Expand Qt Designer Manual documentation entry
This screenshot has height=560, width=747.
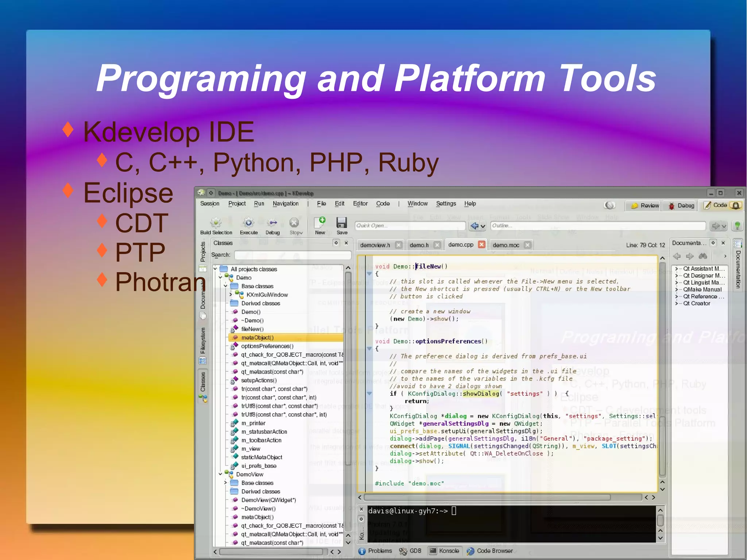[x=677, y=276]
